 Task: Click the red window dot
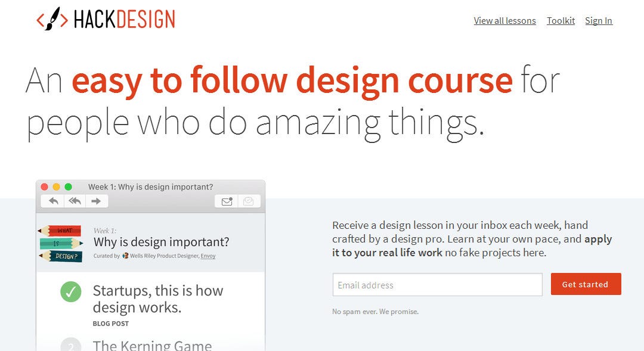point(44,187)
